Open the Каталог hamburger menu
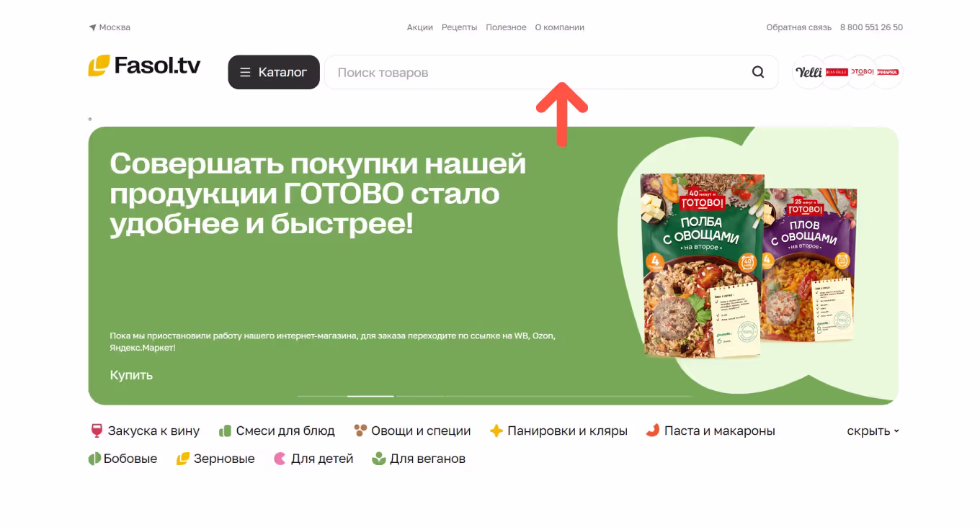 pyautogui.click(x=274, y=72)
